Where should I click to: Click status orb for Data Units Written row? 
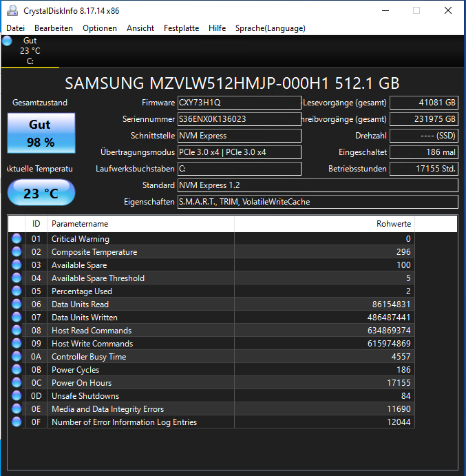17,317
